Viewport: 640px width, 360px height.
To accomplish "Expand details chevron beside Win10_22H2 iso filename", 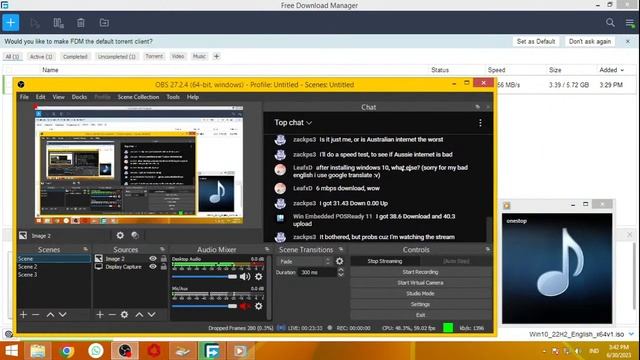I will point(631,334).
